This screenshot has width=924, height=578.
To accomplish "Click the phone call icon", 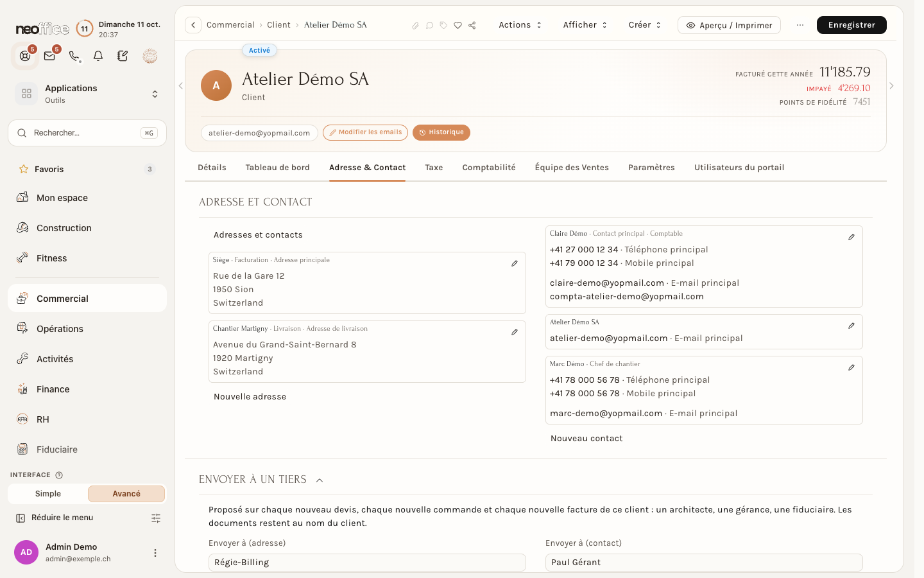I will point(74,57).
